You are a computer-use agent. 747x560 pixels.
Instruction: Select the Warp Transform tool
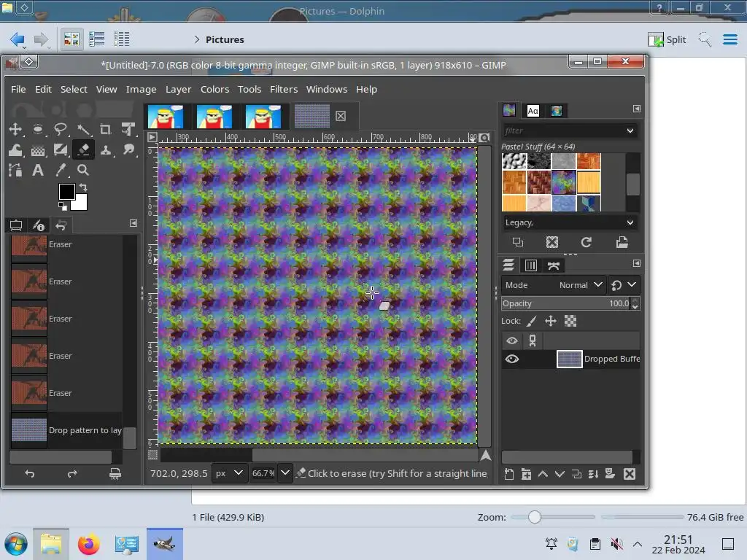tap(15, 149)
